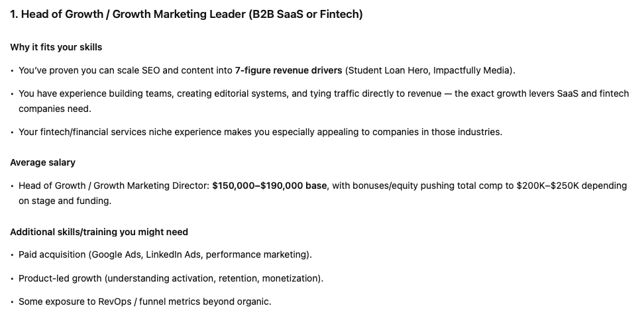Click the "Additional skills/training you might need" subheading
Image resolution: width=644 pixels, height=320 pixels.
pyautogui.click(x=99, y=232)
